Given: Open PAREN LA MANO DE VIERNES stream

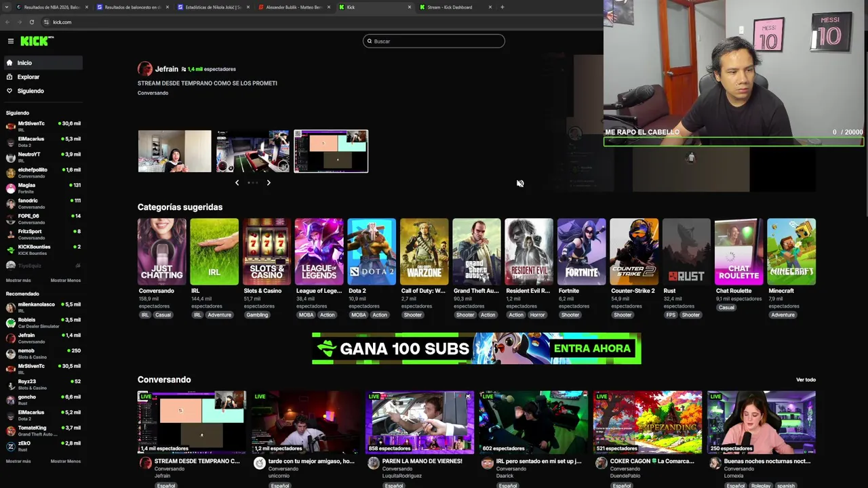Looking at the screenshot, I should [x=419, y=422].
